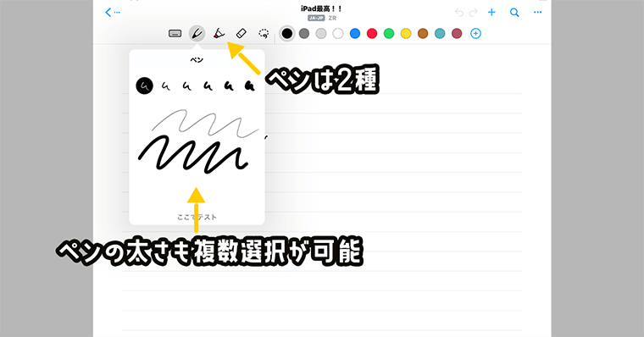Choose the blue color swatch
The height and width of the screenshot is (337, 644).
tap(355, 34)
